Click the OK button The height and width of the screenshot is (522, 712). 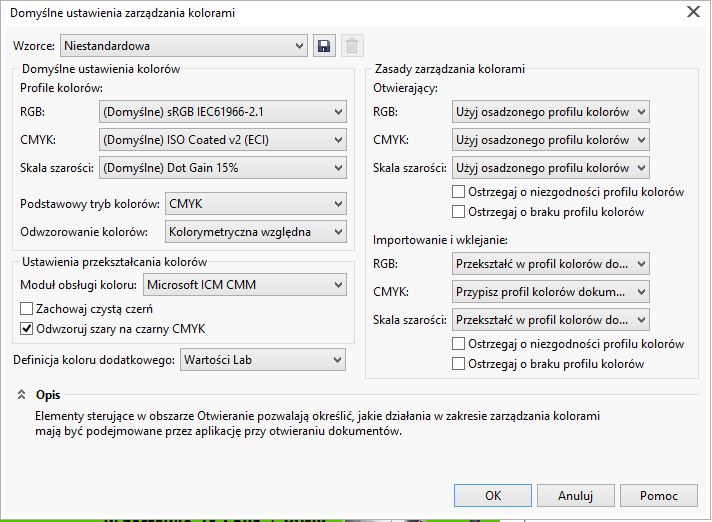[x=492, y=495]
